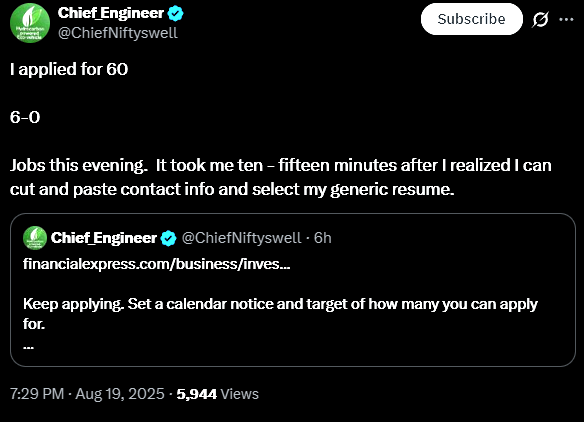The width and height of the screenshot is (584, 422).
Task: Click the Subscribe button
Action: (472, 19)
